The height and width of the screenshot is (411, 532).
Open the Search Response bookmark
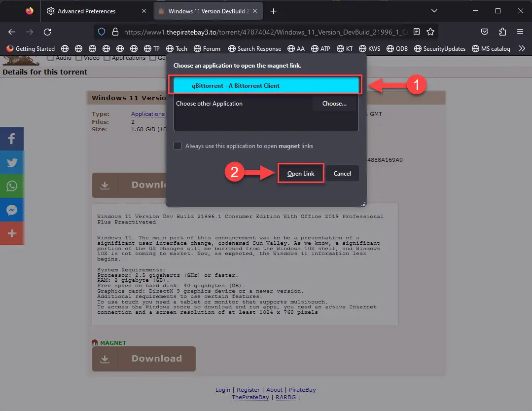click(x=254, y=48)
